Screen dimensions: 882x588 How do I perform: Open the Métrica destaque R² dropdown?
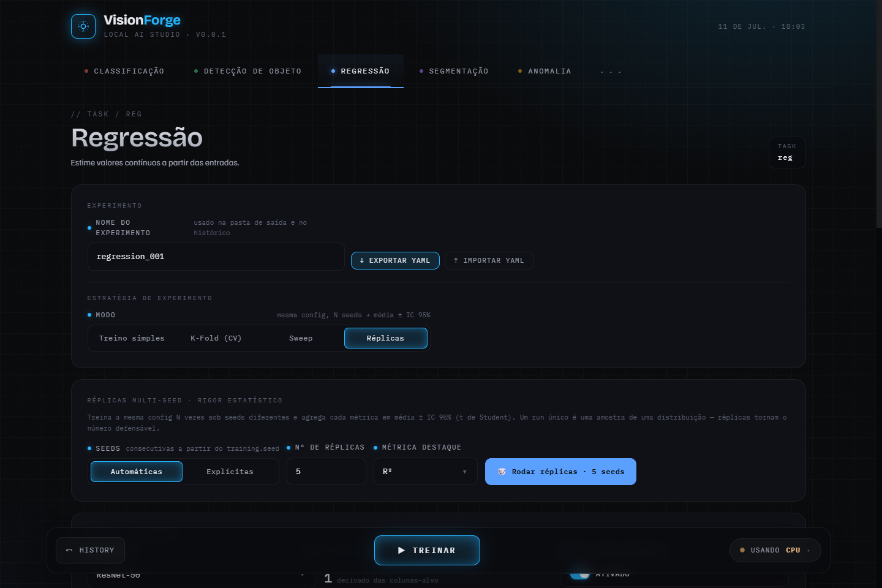click(425, 472)
